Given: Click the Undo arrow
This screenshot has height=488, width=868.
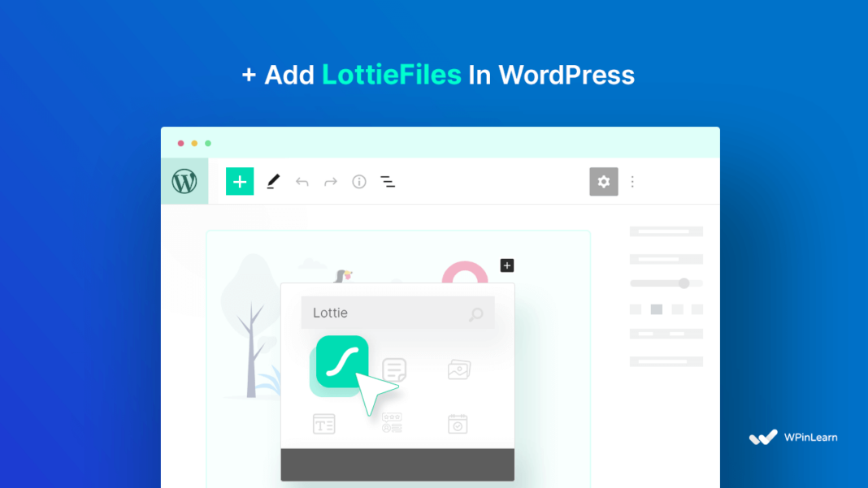Looking at the screenshot, I should tap(302, 181).
